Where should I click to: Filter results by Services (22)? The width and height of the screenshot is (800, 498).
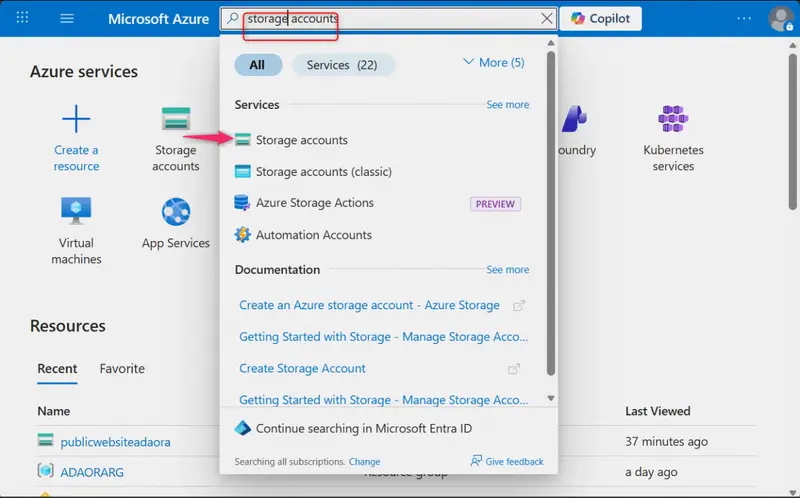coord(343,65)
